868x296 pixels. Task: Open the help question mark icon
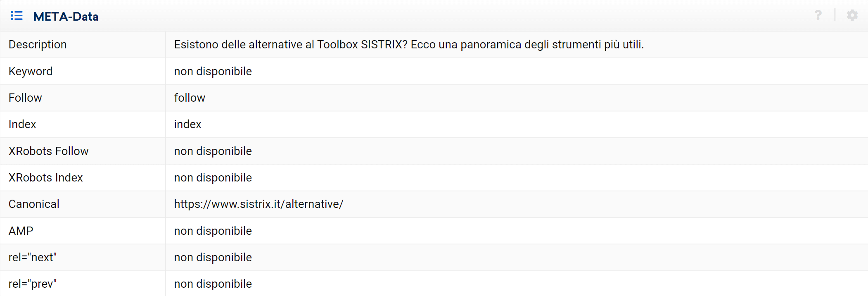pyautogui.click(x=818, y=15)
